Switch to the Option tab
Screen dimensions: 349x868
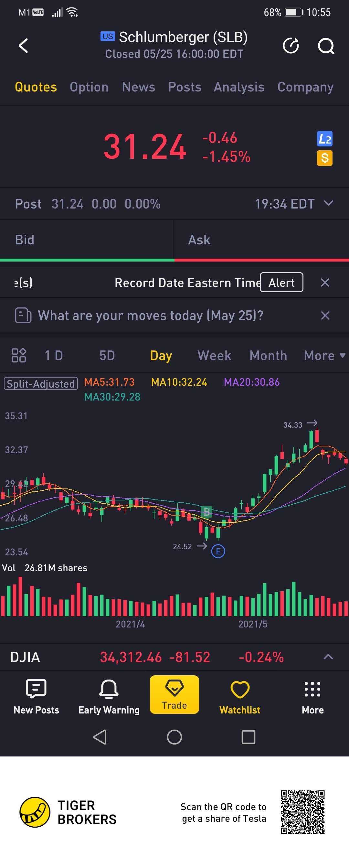[x=89, y=87]
